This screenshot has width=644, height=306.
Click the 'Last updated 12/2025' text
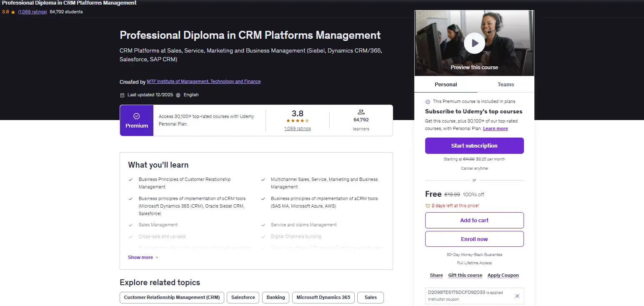(150, 95)
